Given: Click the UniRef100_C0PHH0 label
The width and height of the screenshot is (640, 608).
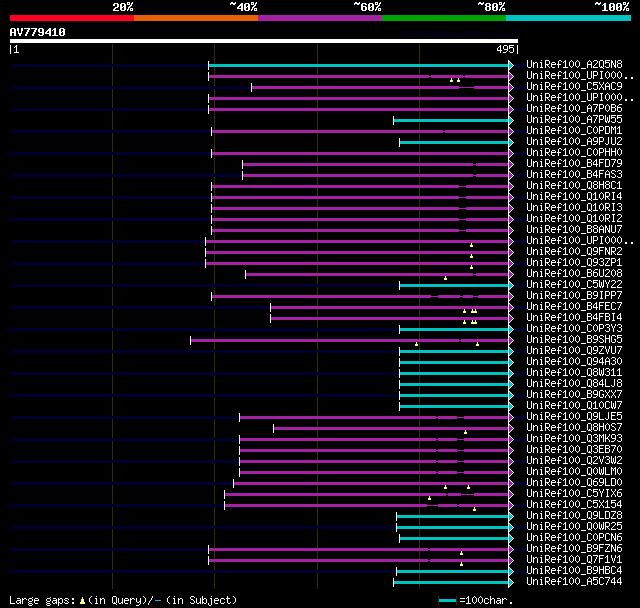Looking at the screenshot, I should pyautogui.click(x=574, y=153).
